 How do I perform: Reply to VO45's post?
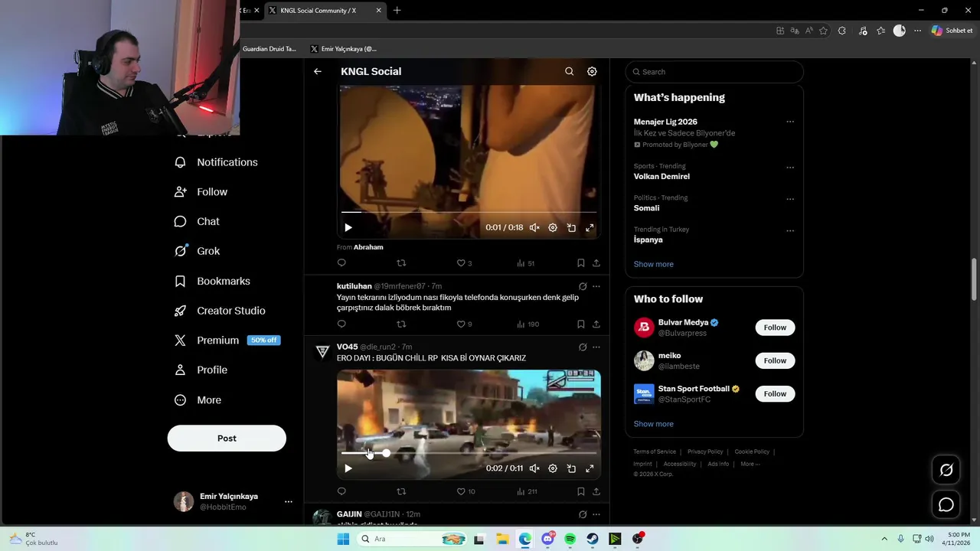point(341,491)
